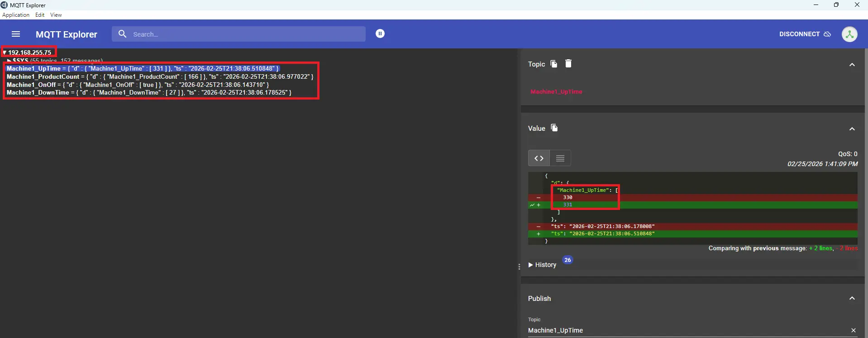868x338 pixels.
Task: Clear the publish topic field
Action: click(854, 330)
